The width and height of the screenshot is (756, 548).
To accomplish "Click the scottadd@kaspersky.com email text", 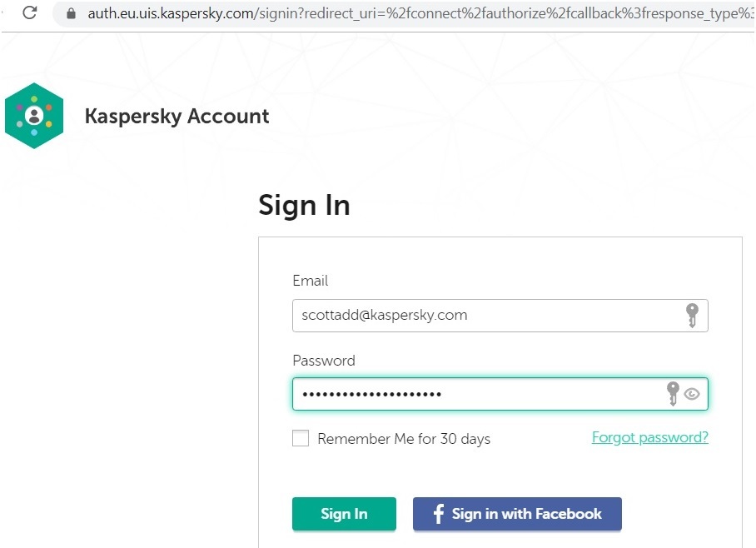I will [x=385, y=315].
